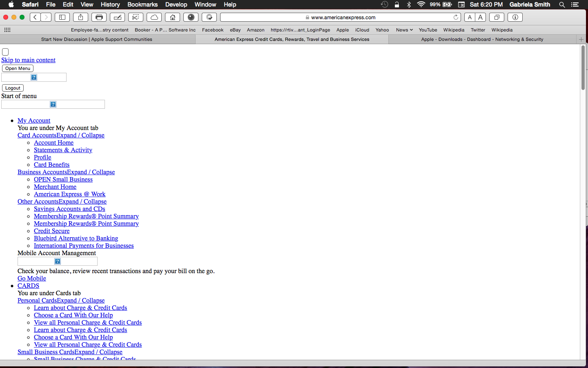Viewport: 588px width, 368px height.
Task: Click the broken image below Start of menu
Action: coord(53,104)
